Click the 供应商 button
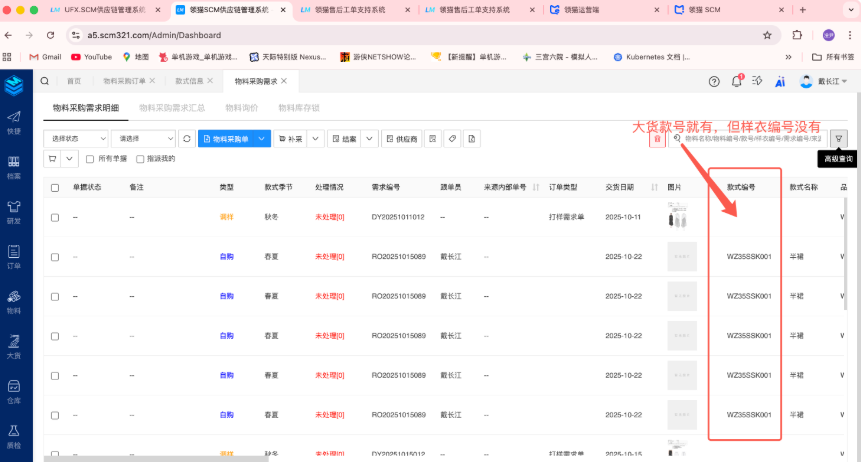 401,139
